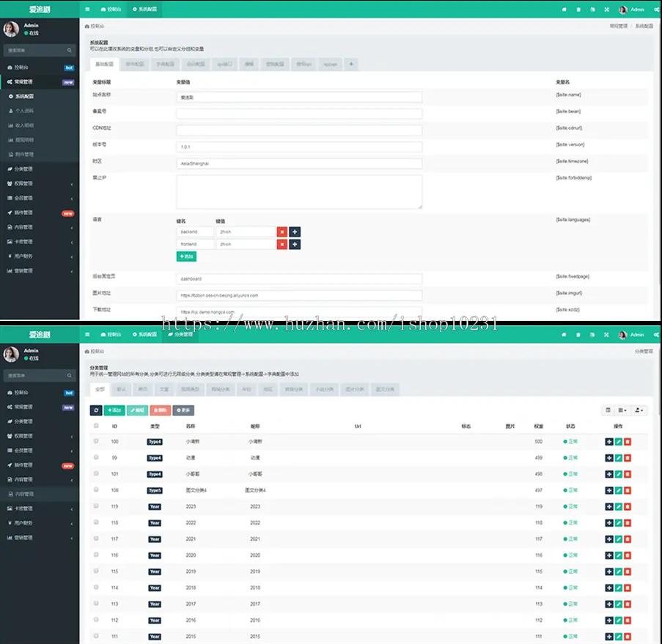
Task: Click the Admin avatar in the upper screen header
Action: point(622,10)
